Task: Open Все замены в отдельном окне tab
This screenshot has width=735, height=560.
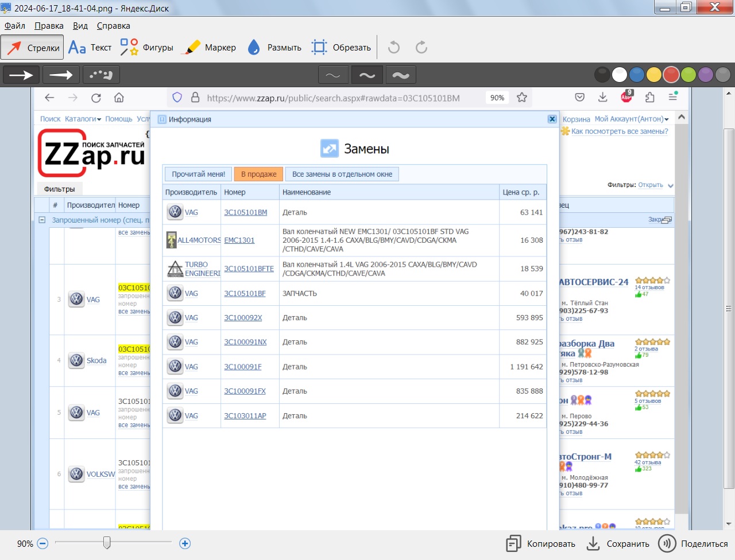Action: pos(342,174)
